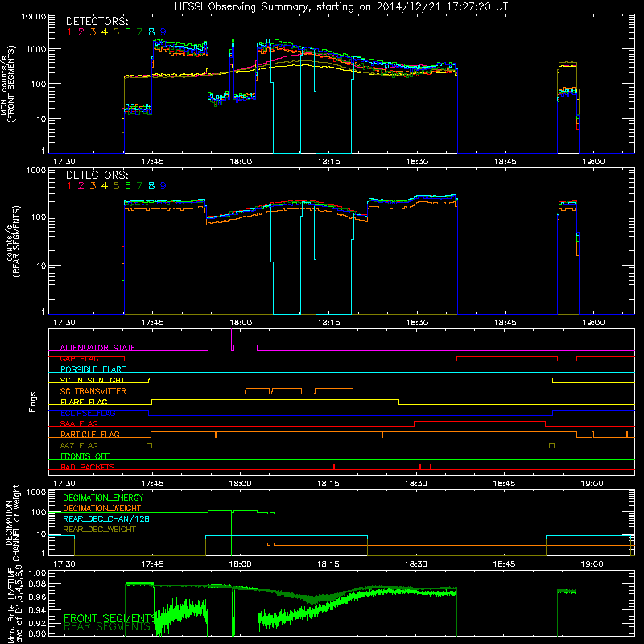Select blue detector 9 in front segments legend
Viewport: 644px width, 644px height.
click(163, 32)
